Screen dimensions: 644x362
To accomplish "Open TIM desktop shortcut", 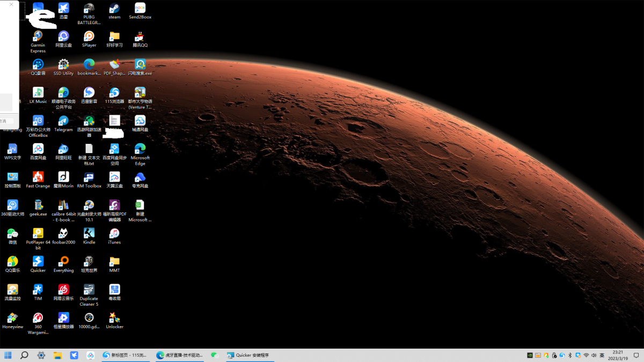I will click(x=38, y=293).
